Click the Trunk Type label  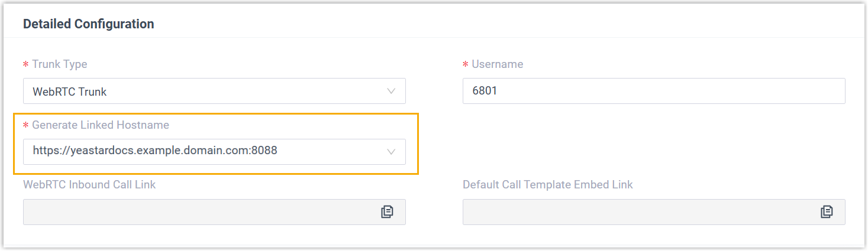coord(59,64)
